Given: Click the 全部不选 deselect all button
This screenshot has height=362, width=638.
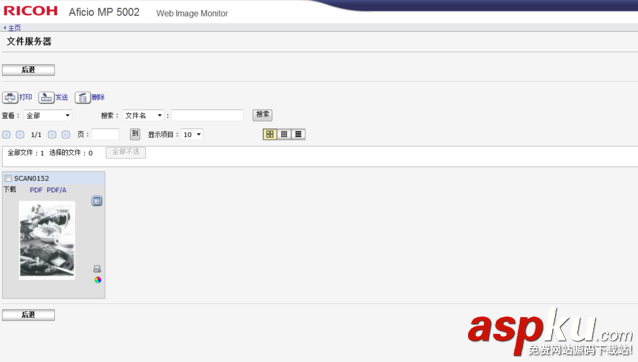Looking at the screenshot, I should pos(126,152).
